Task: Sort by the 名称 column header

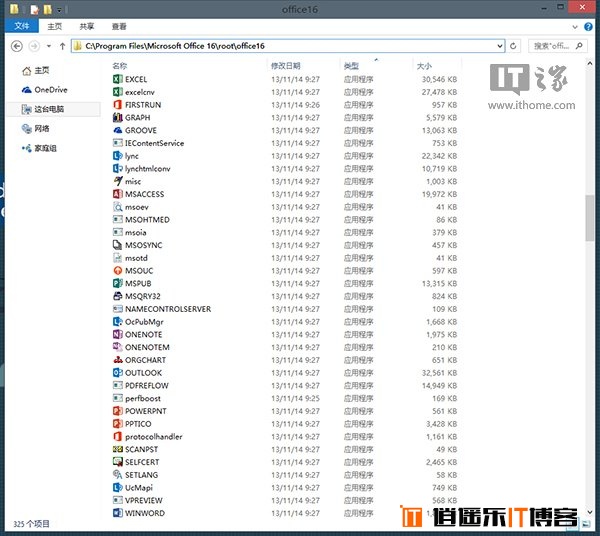Action: pyautogui.click(x=120, y=66)
